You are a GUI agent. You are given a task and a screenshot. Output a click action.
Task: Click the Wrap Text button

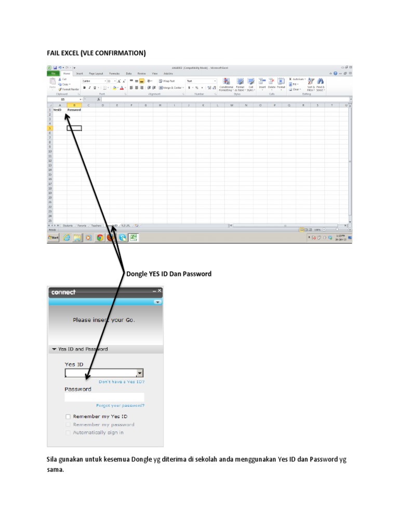167,81
